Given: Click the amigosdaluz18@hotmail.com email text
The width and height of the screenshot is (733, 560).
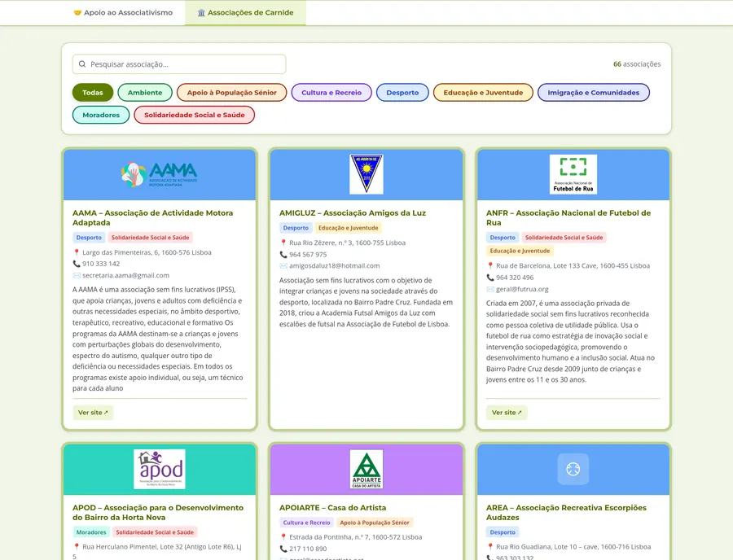Looking at the screenshot, I should pyautogui.click(x=335, y=265).
